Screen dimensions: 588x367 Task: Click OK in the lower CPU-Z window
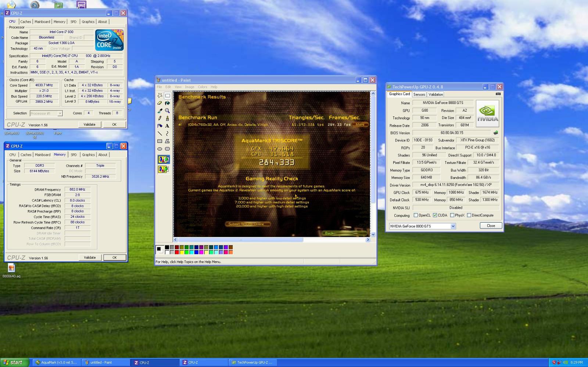[115, 258]
